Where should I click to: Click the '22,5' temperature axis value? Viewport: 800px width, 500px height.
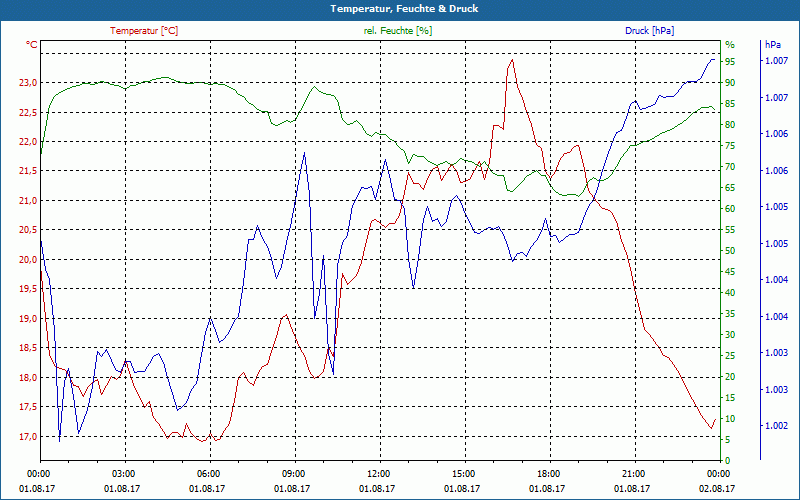(x=29, y=112)
